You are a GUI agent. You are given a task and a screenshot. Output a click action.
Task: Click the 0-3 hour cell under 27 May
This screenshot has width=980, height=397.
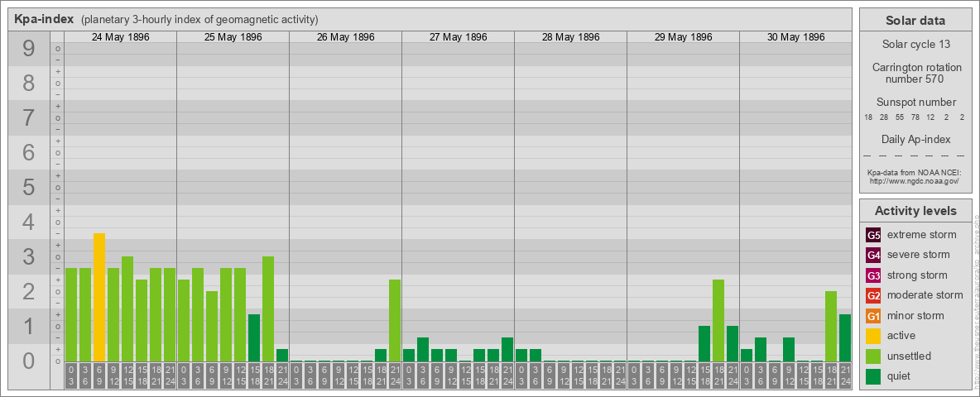[x=409, y=375]
